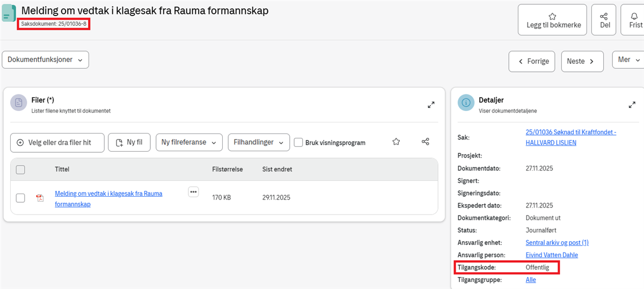Open the Mer menu
The width and height of the screenshot is (644, 289).
tap(628, 60)
